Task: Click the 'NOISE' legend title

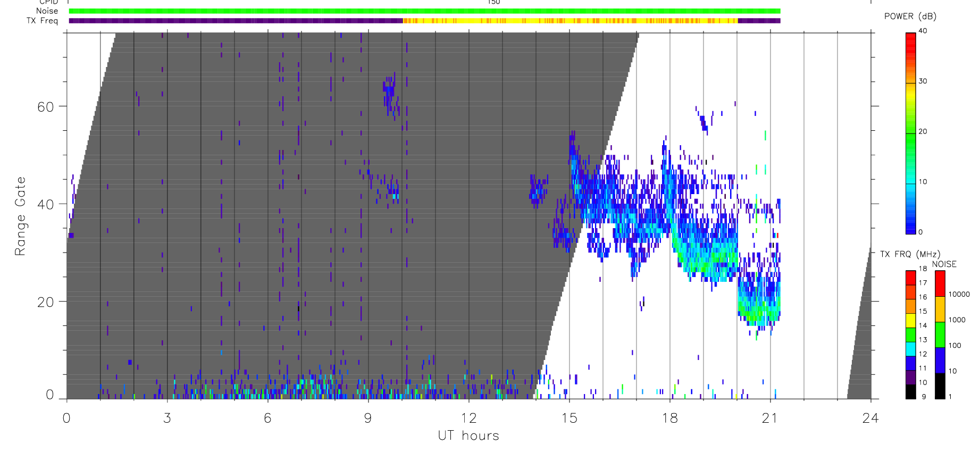Action: [x=944, y=264]
